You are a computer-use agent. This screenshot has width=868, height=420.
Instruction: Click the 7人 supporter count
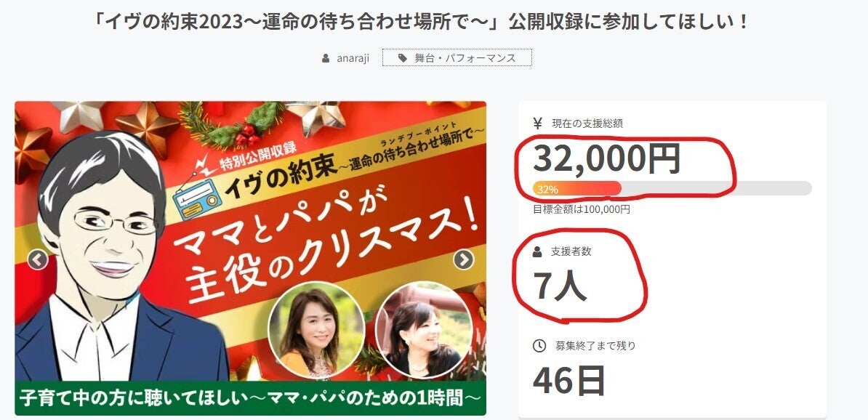[x=560, y=286]
